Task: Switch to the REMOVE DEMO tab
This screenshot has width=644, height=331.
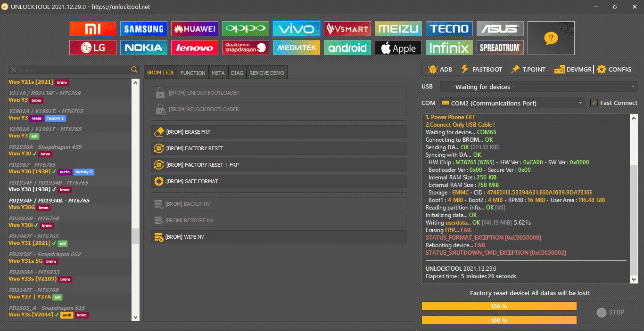Action: [x=267, y=73]
